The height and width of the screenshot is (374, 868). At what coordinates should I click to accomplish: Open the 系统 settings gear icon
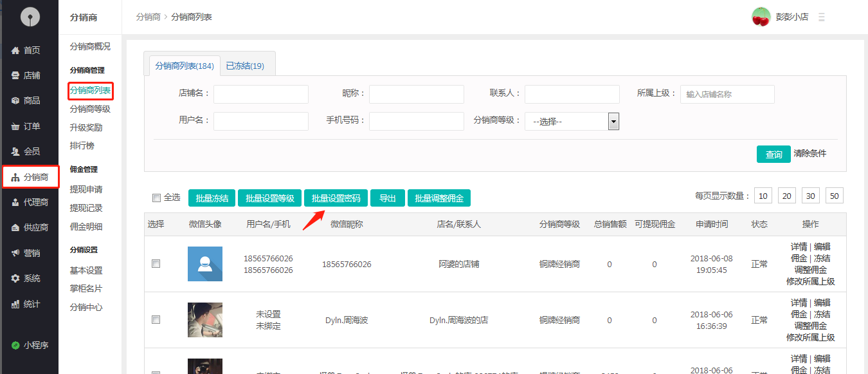pyautogui.click(x=15, y=278)
